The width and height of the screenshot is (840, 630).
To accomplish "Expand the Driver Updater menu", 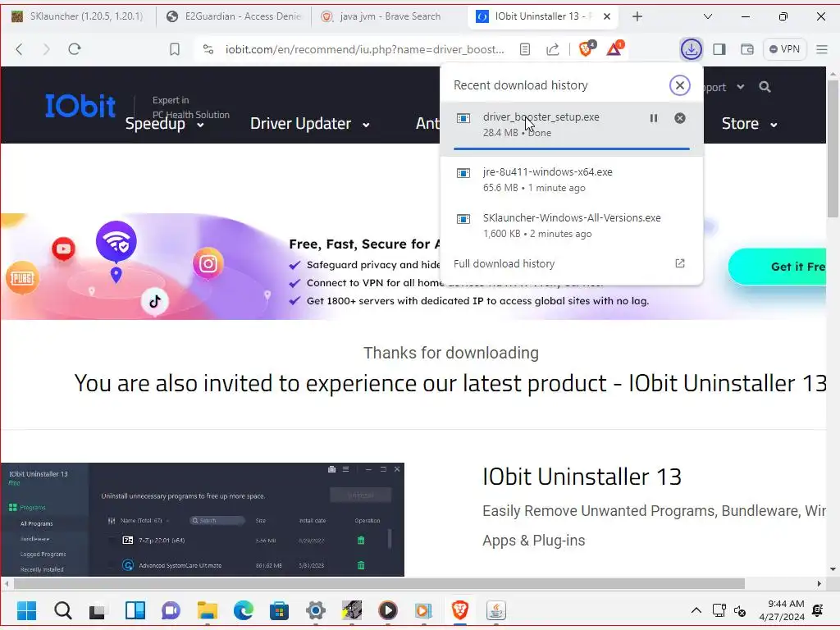I will 309,124.
